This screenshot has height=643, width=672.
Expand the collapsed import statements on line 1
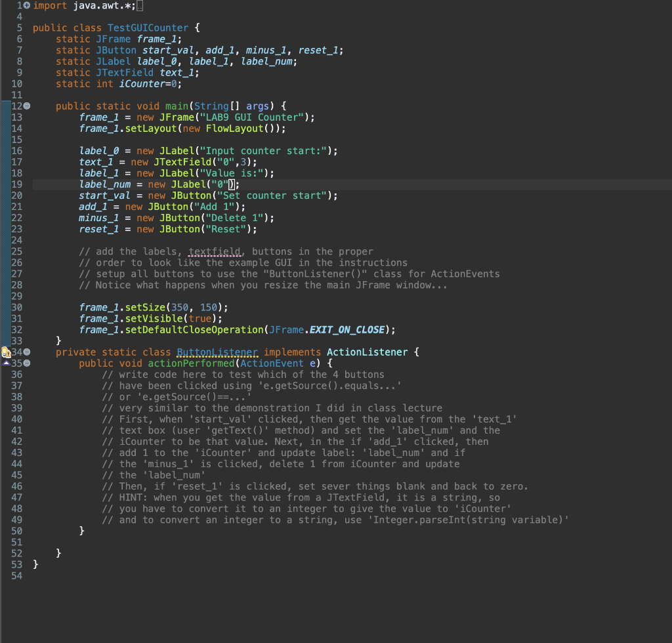pyautogui.click(x=27, y=5)
